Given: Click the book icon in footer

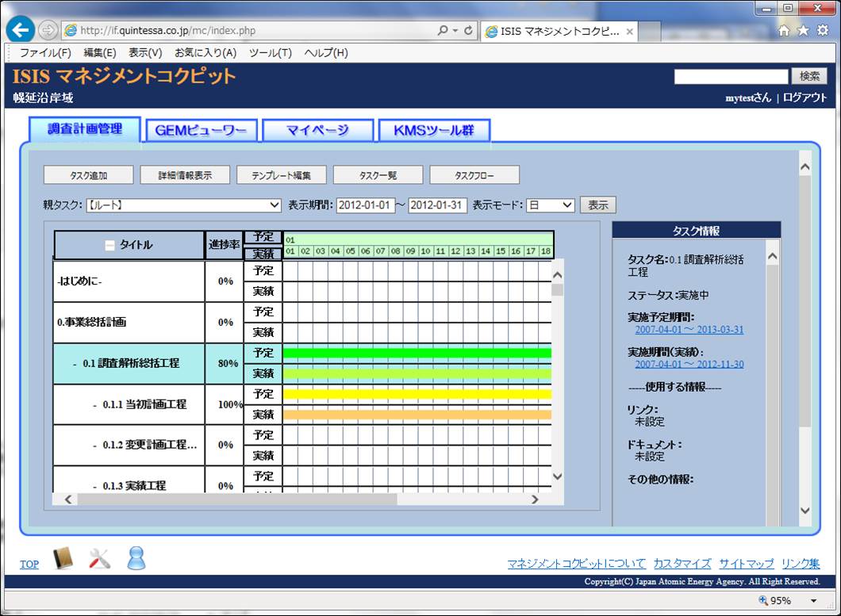Looking at the screenshot, I should tap(63, 558).
